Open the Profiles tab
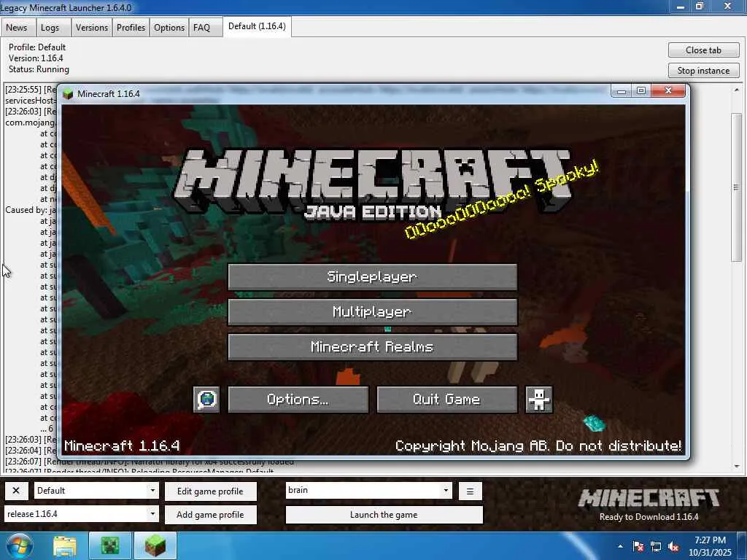The width and height of the screenshot is (747, 560). 131,28
